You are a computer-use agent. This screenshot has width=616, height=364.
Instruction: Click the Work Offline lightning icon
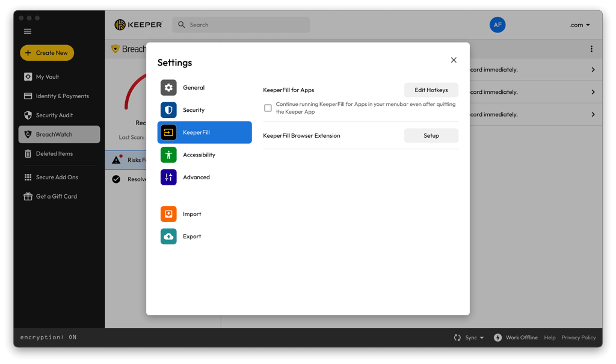[x=497, y=338]
